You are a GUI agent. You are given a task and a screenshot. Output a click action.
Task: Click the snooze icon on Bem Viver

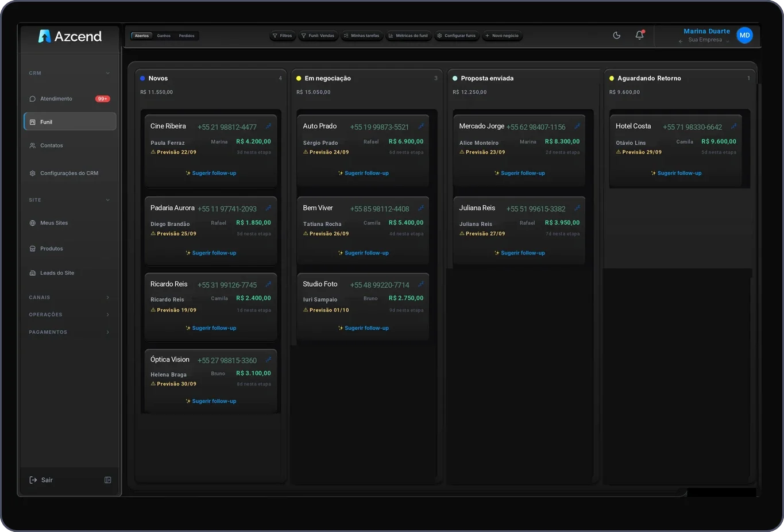(x=421, y=208)
